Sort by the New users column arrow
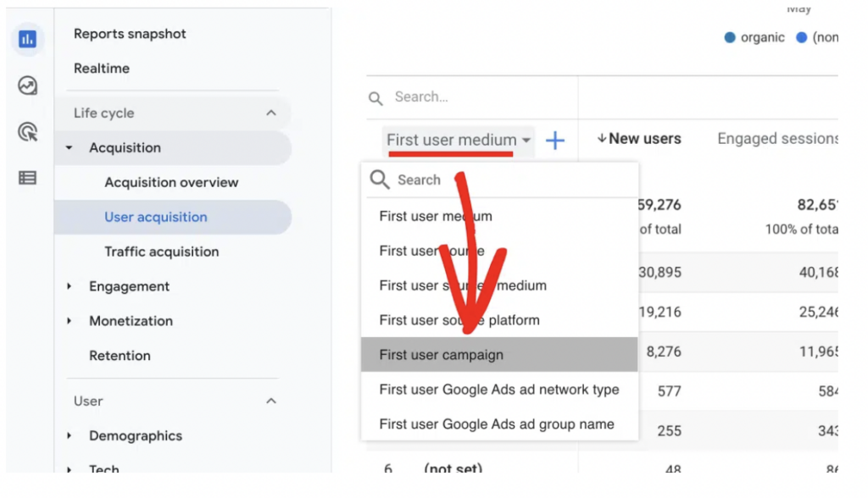 (x=601, y=138)
